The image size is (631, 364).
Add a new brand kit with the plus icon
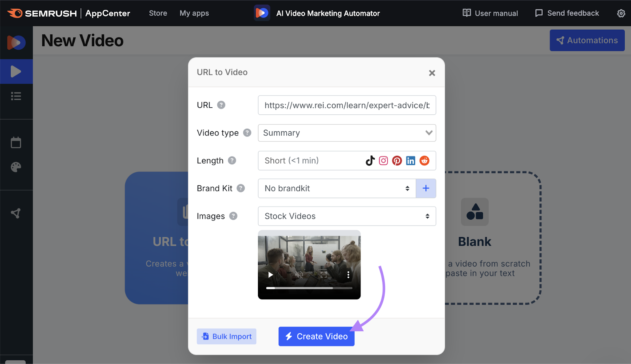point(426,188)
